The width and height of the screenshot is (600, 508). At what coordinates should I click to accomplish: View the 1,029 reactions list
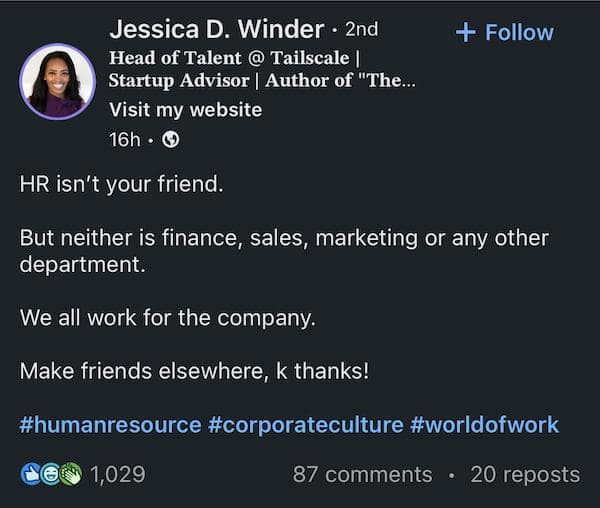(x=117, y=474)
